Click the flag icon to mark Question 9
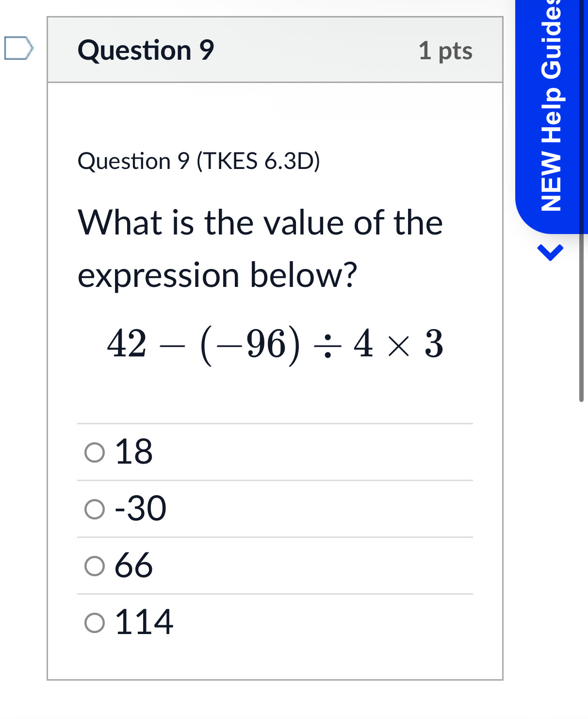588x719 pixels. coord(18,47)
